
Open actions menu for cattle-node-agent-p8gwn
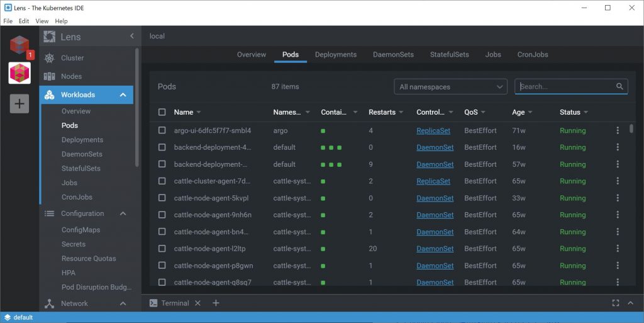pos(618,265)
